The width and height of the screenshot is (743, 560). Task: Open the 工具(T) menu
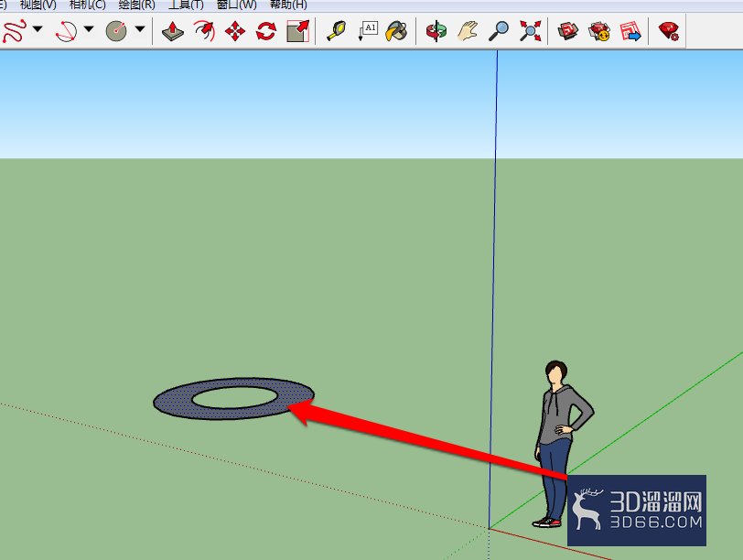pos(187,5)
